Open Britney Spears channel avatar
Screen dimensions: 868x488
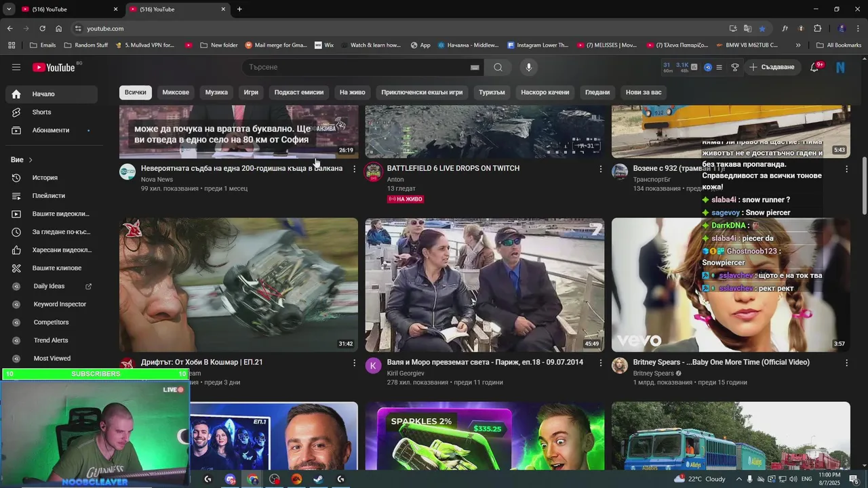point(620,366)
